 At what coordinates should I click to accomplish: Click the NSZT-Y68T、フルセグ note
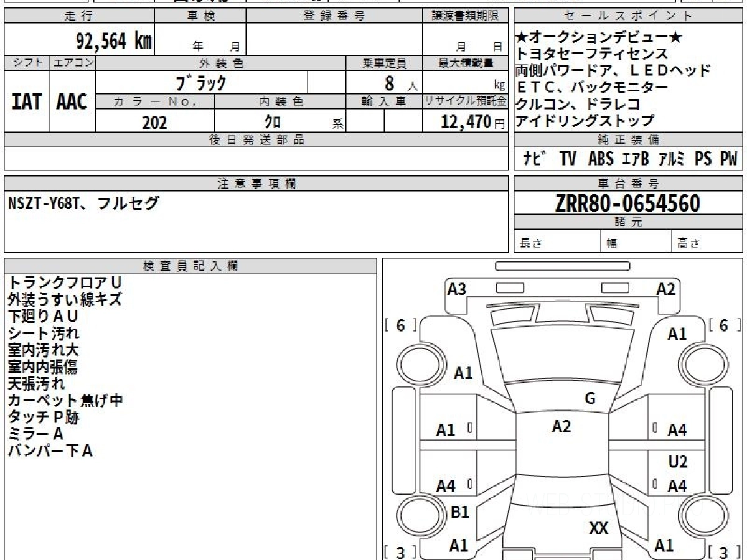(84, 203)
